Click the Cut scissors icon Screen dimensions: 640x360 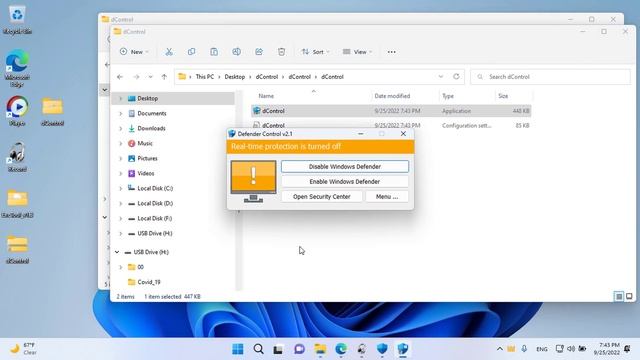pyautogui.click(x=169, y=52)
